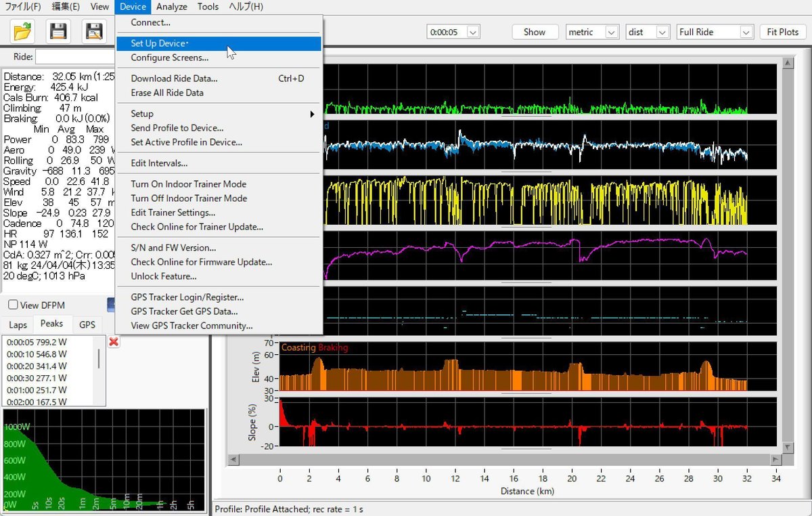Expand the Setup submenu arrow

[312, 114]
